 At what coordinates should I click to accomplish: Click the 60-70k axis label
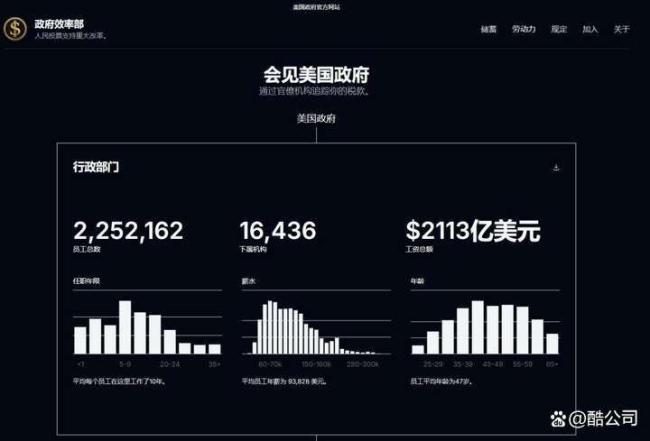270,364
